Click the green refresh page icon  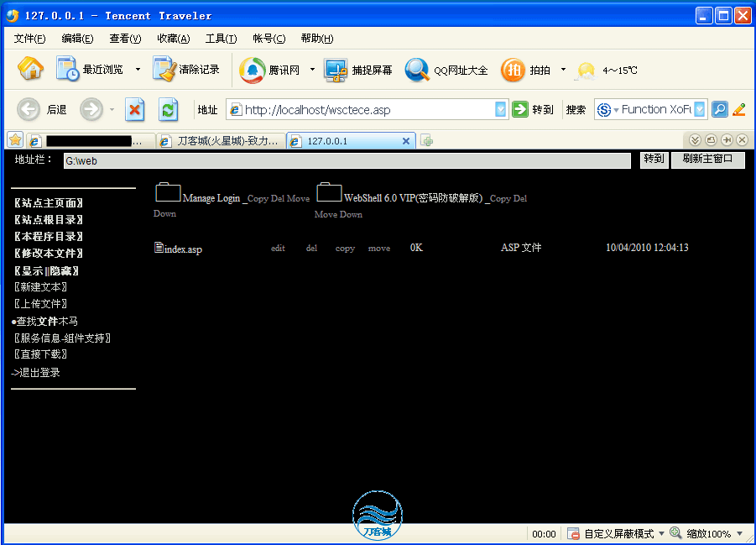[x=168, y=109]
